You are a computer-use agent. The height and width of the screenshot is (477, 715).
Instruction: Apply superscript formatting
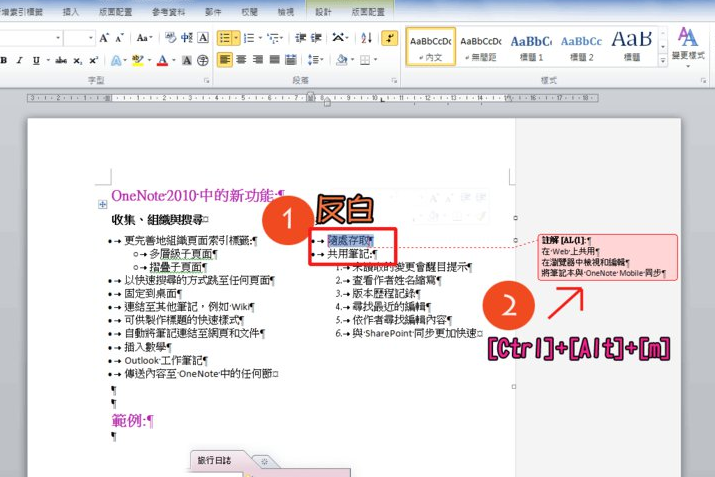[x=93, y=60]
